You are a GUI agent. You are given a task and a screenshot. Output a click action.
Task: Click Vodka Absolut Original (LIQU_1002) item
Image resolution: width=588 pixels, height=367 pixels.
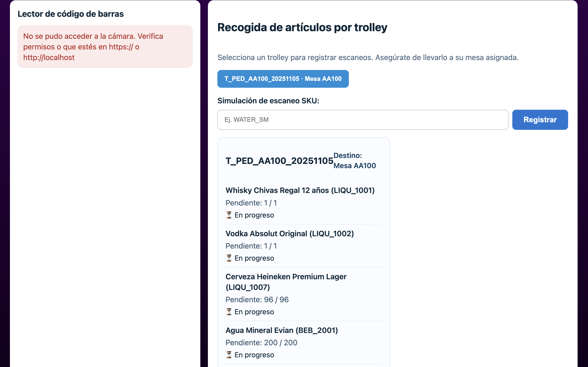289,233
